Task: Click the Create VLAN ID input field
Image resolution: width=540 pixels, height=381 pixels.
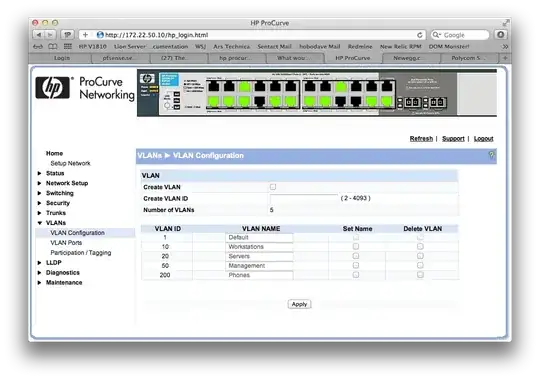Action: tap(304, 198)
